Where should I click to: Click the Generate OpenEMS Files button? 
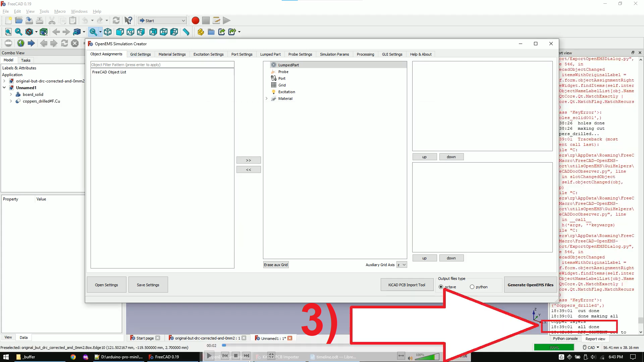(x=530, y=285)
